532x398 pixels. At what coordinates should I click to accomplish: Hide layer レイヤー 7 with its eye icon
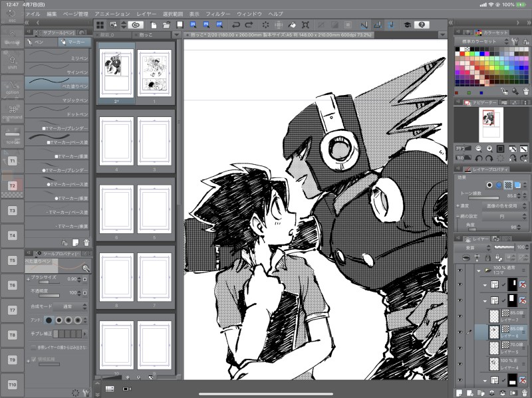[x=460, y=315]
